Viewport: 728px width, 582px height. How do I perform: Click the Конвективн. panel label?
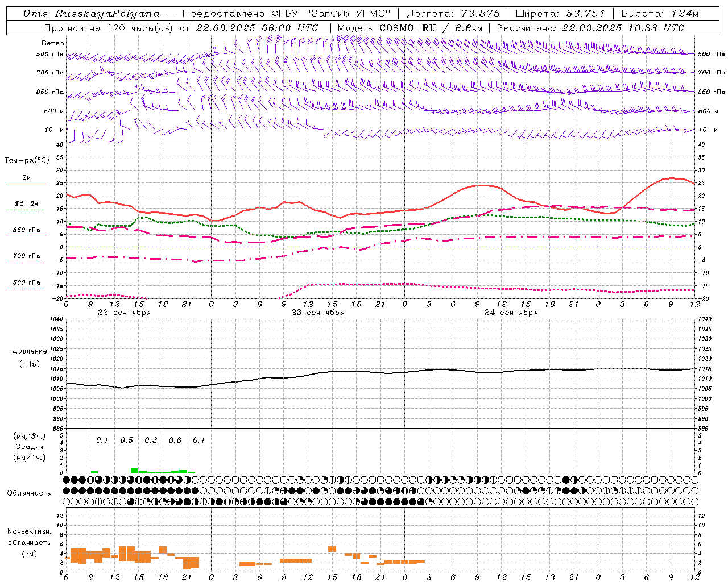29,531
